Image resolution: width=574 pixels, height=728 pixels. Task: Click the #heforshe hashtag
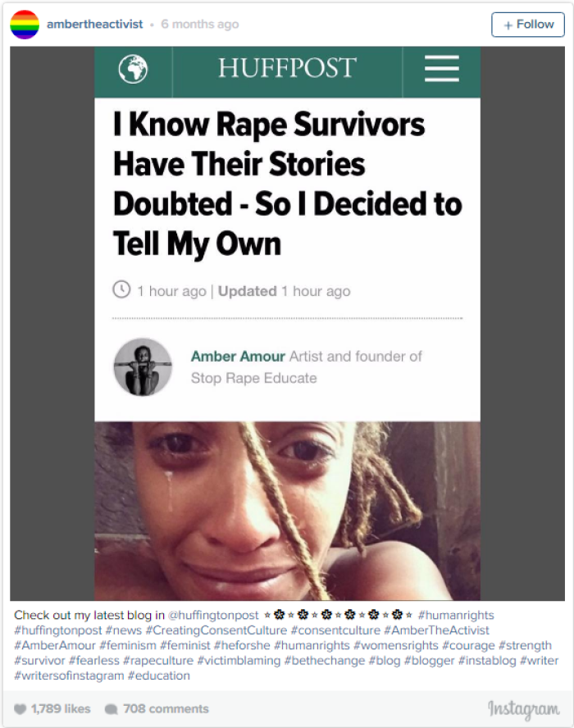(x=242, y=645)
